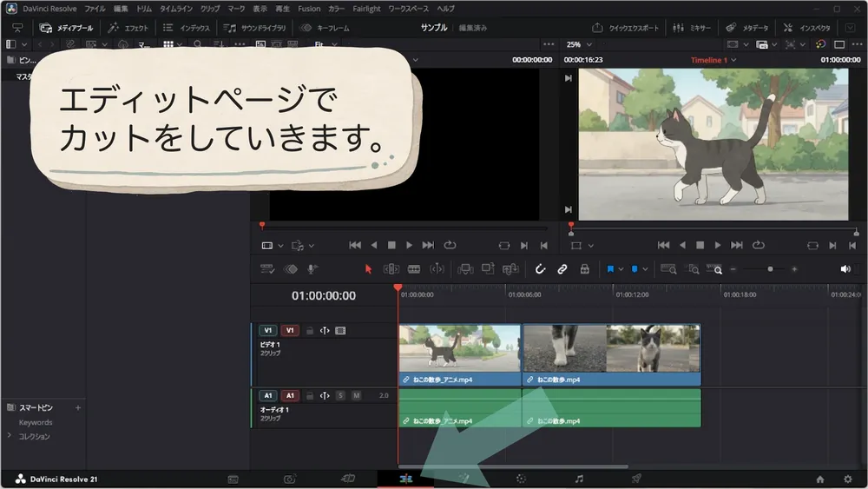Toggle loop in timeline viewer
The image size is (868, 489).
759,245
